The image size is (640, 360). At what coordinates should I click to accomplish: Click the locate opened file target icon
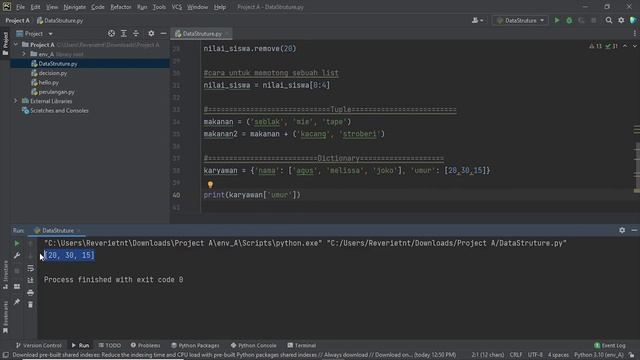pyautogui.click(x=111, y=33)
